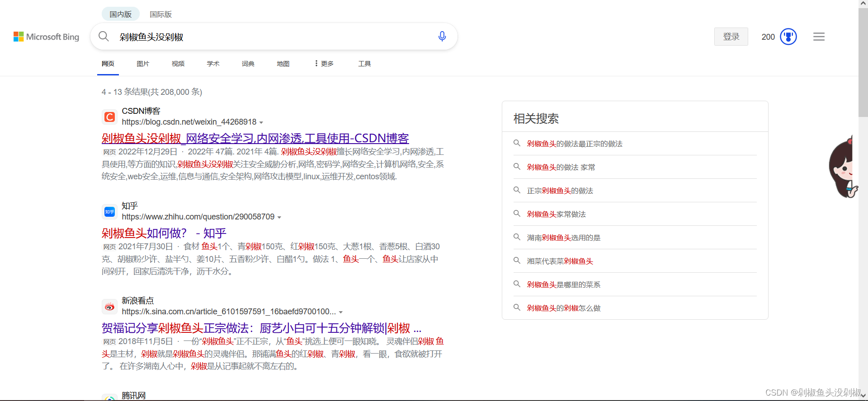Click search icon beside 剁椒鱼头是哪里的菜系
Image resolution: width=868 pixels, height=401 pixels.
517,284
